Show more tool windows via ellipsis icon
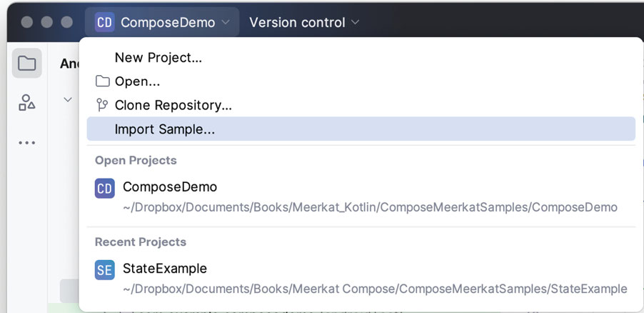This screenshot has width=644, height=313. [27, 142]
